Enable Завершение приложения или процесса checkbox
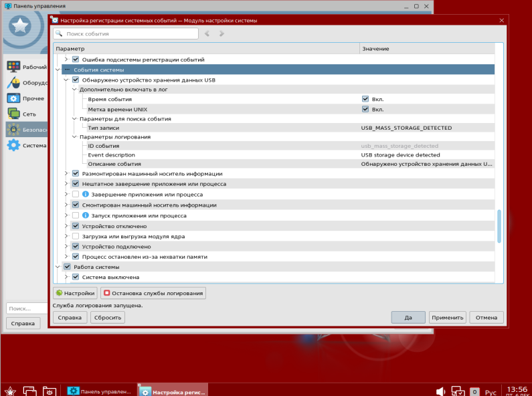The image size is (532, 396). coord(76,194)
